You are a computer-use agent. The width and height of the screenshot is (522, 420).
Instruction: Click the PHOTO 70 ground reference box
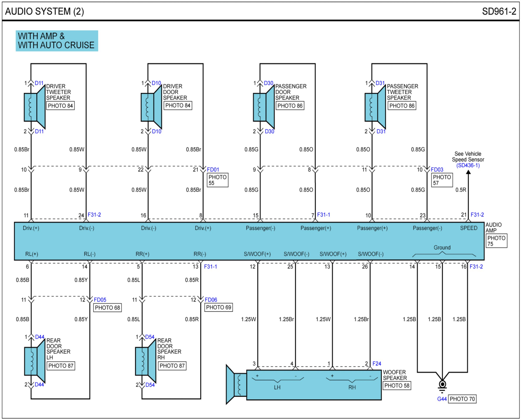[462, 399]
